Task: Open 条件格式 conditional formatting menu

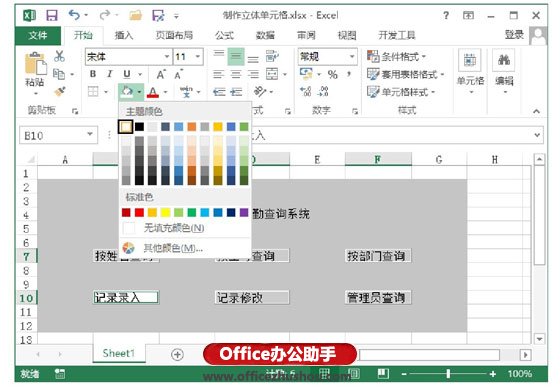Action: (396, 56)
